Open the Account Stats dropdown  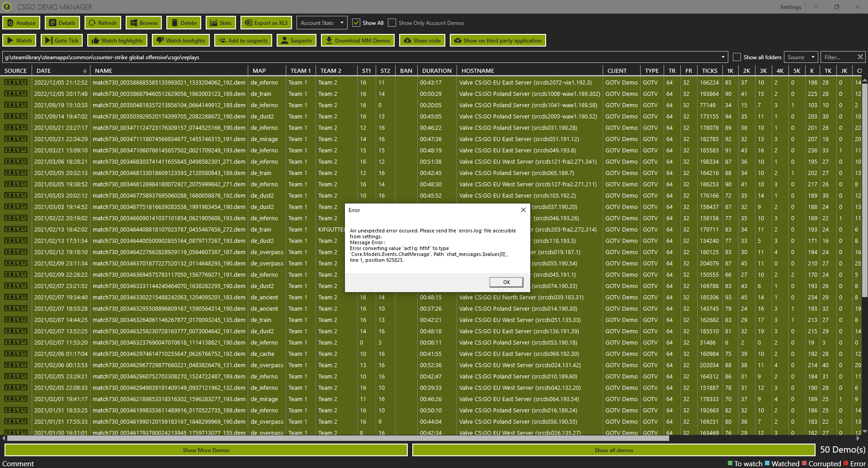point(321,23)
